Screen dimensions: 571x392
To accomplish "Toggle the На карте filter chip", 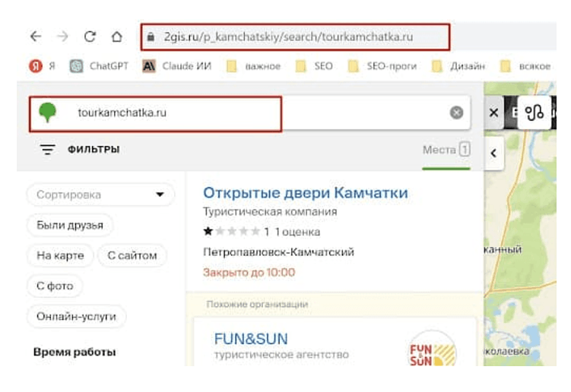I will point(60,255).
